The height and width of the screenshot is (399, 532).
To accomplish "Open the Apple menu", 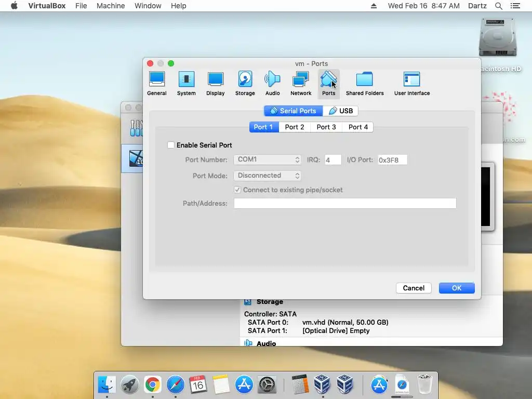I will coord(14,6).
